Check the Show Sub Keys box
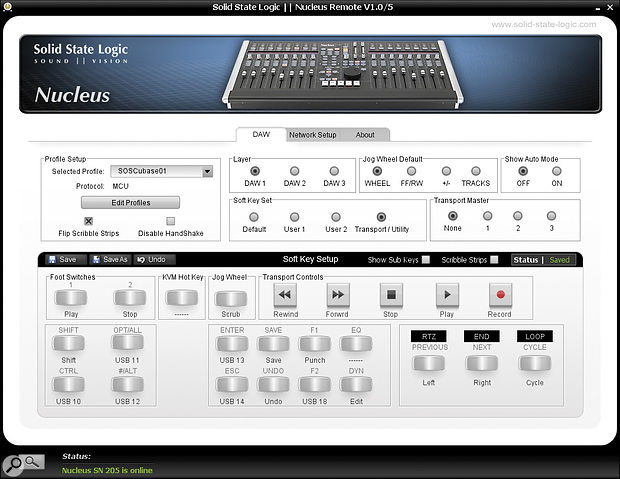The image size is (620, 479). click(426, 259)
